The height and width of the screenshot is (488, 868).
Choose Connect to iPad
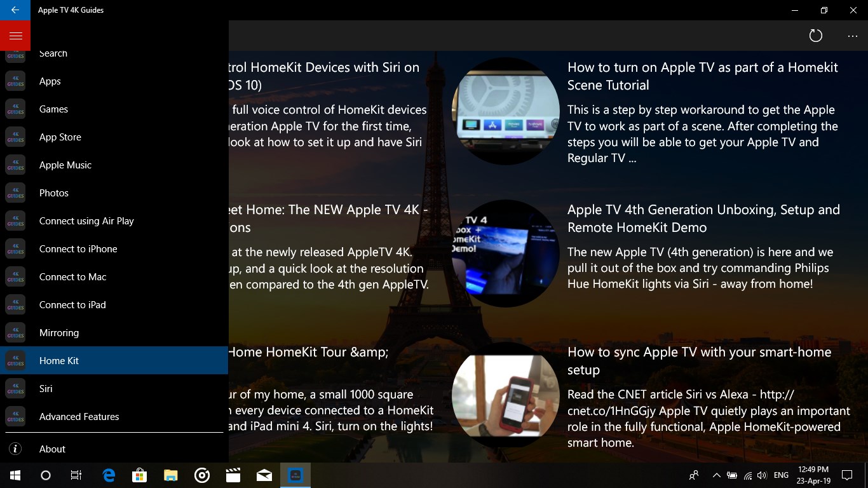point(114,305)
